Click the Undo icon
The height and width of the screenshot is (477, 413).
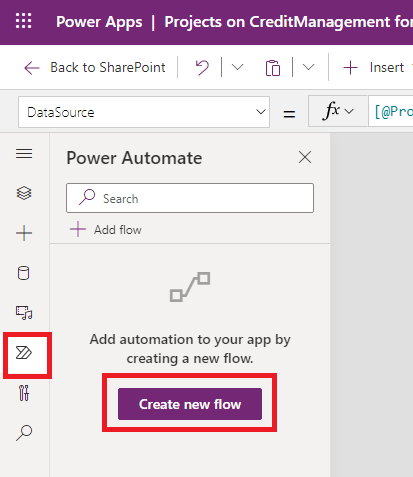point(202,68)
